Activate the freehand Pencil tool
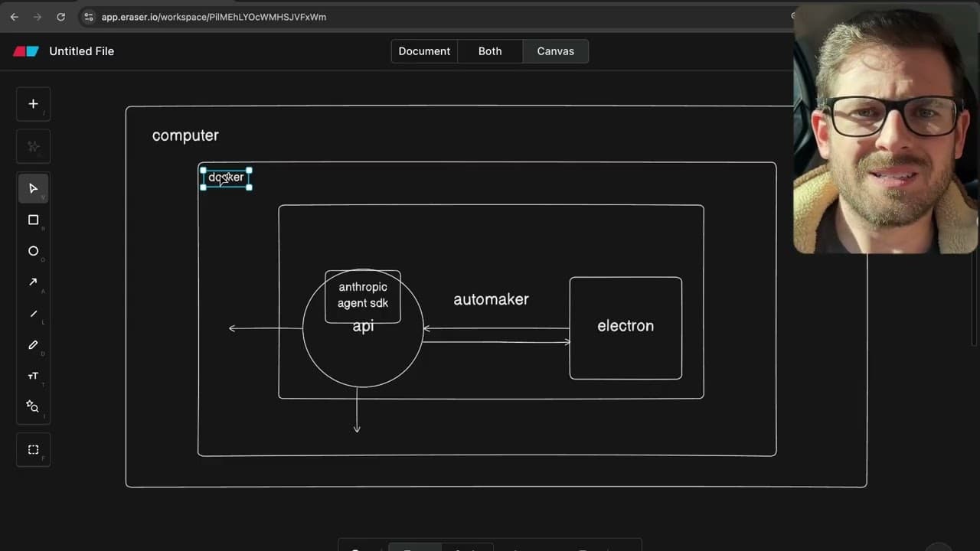The height and width of the screenshot is (551, 980). pyautogui.click(x=33, y=345)
